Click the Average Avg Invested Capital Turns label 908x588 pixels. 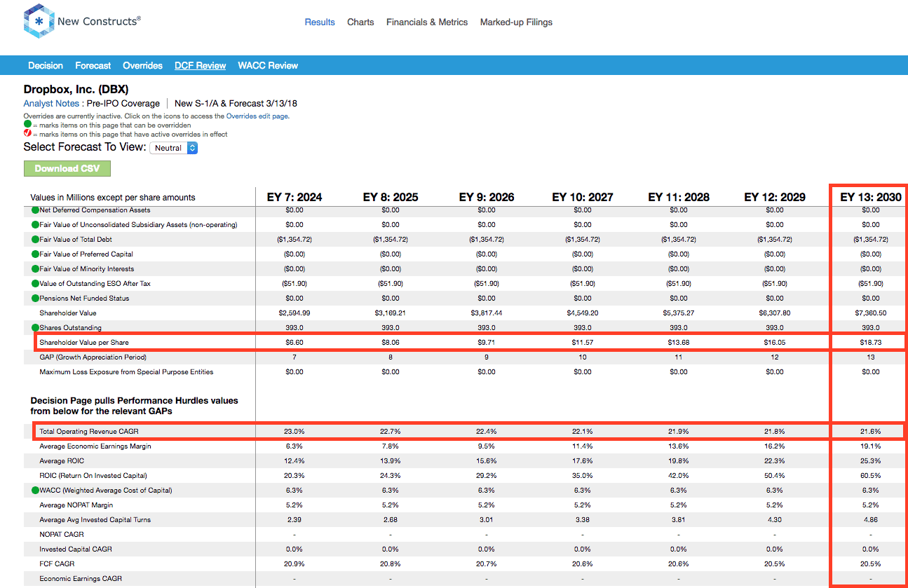tap(95, 520)
